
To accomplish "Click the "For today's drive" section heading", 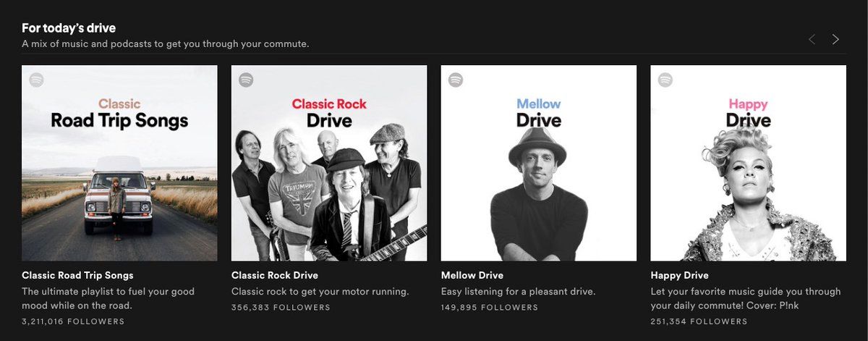I will click(x=69, y=28).
